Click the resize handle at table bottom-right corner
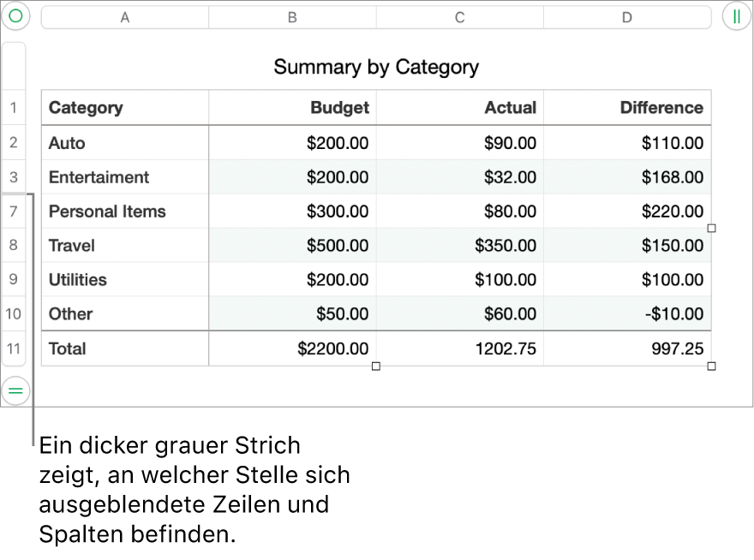The width and height of the screenshot is (754, 560). [x=711, y=366]
